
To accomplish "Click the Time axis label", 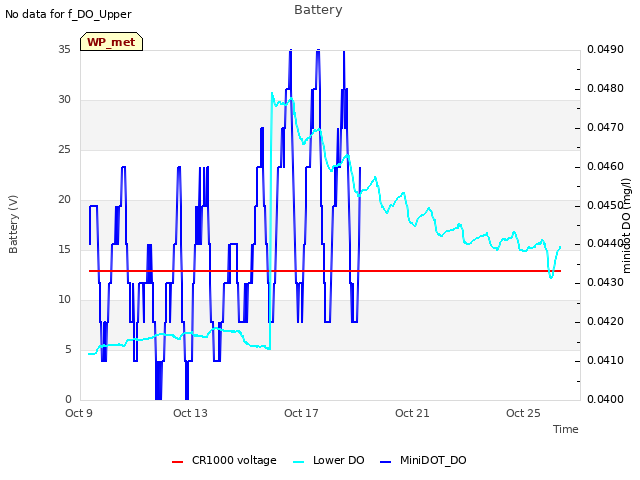I will (565, 429).
